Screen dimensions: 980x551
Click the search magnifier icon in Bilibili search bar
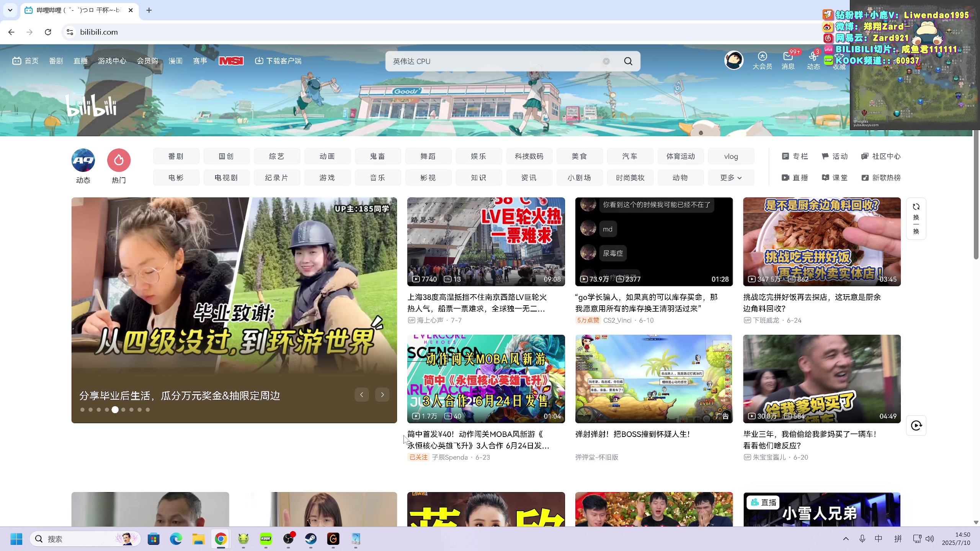pos(628,61)
